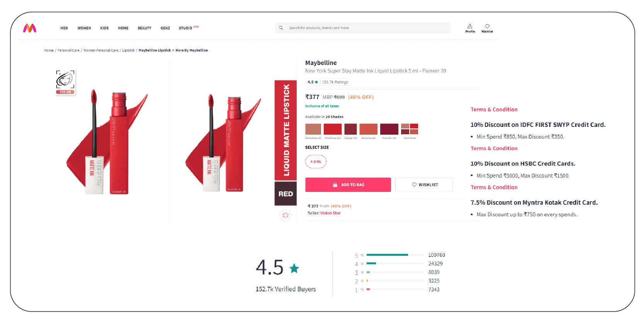Go to Maybelline Lipstick breadcrumb
Screen dimensions: 644x320
pos(154,50)
